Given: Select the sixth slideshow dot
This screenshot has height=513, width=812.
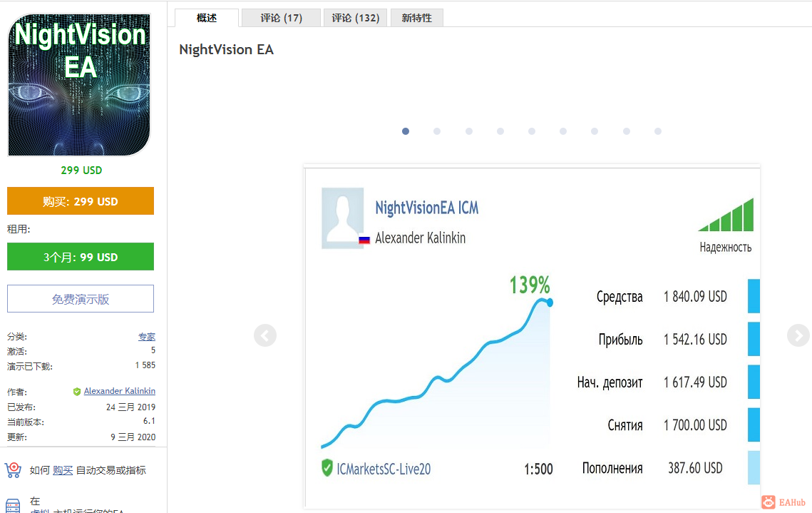Looking at the screenshot, I should [x=563, y=131].
